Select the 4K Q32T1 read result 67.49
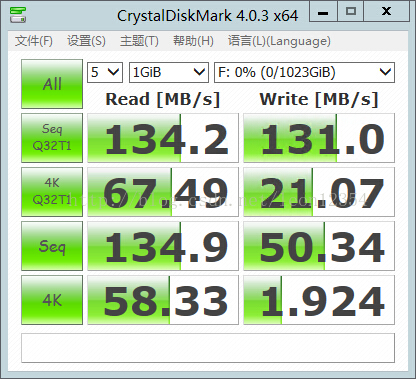 click(163, 192)
